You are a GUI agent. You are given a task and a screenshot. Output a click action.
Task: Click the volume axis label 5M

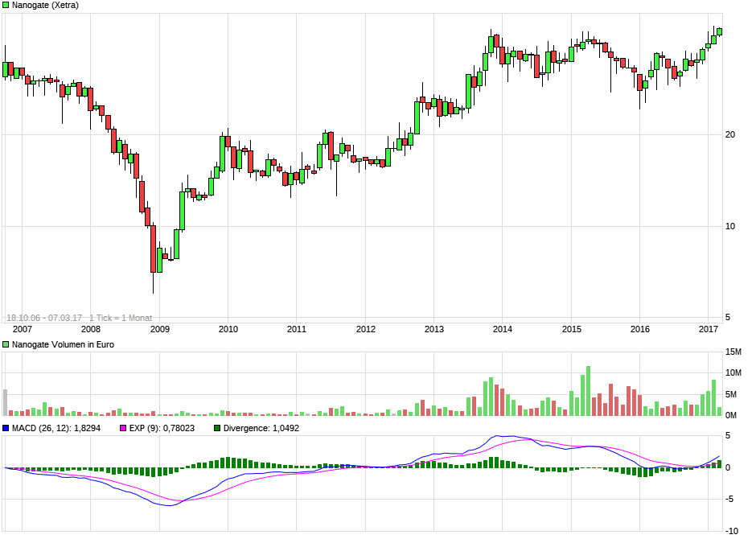(x=731, y=394)
